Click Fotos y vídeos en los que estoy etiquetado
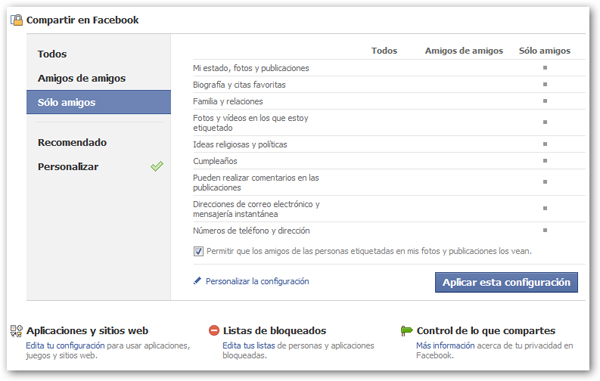 [x=251, y=123]
